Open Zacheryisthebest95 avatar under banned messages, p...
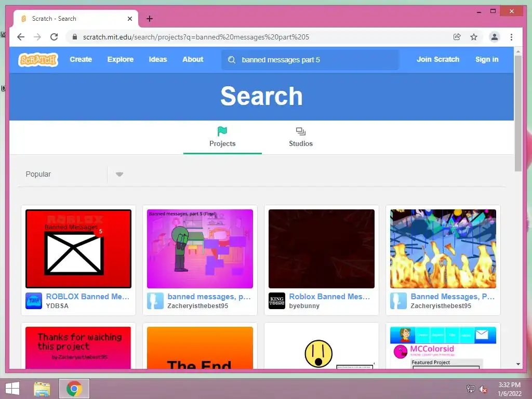 tap(155, 301)
